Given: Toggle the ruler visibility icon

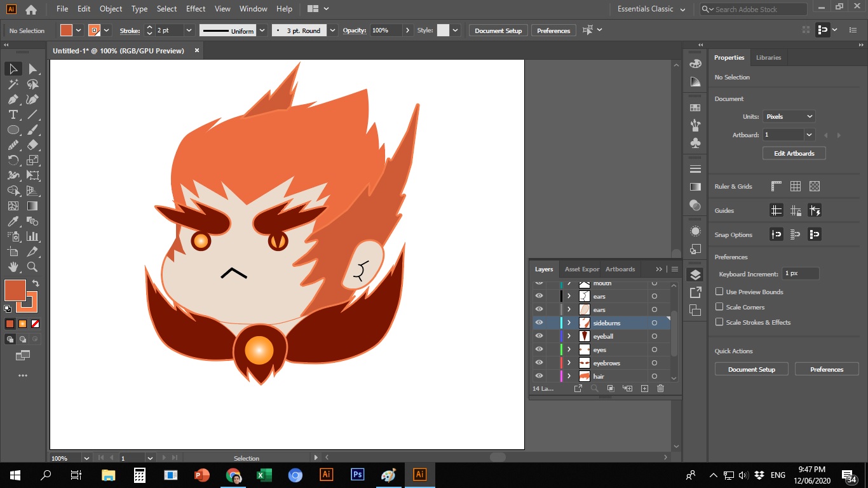Looking at the screenshot, I should pos(776,186).
